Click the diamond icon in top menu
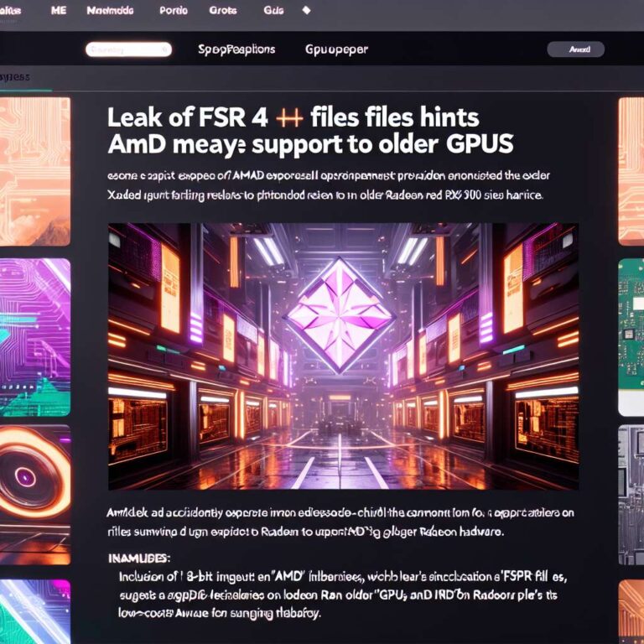 click(x=306, y=11)
